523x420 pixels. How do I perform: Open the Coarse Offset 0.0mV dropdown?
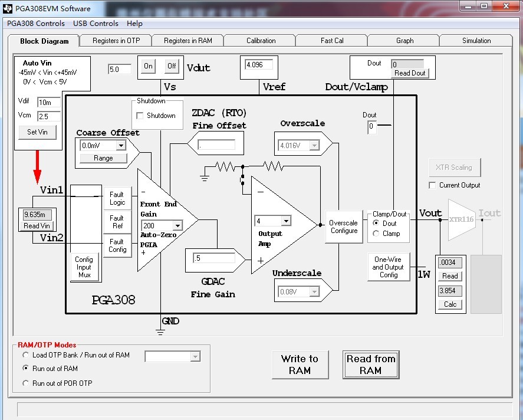pyautogui.click(x=121, y=146)
